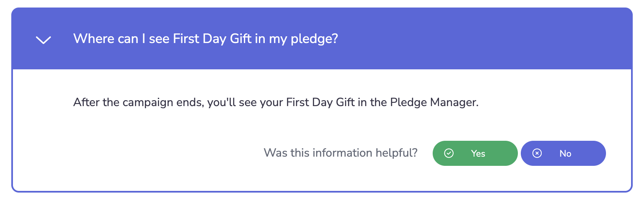Click the circled cross beside No
Screen dimensions: 644x198
point(537,153)
